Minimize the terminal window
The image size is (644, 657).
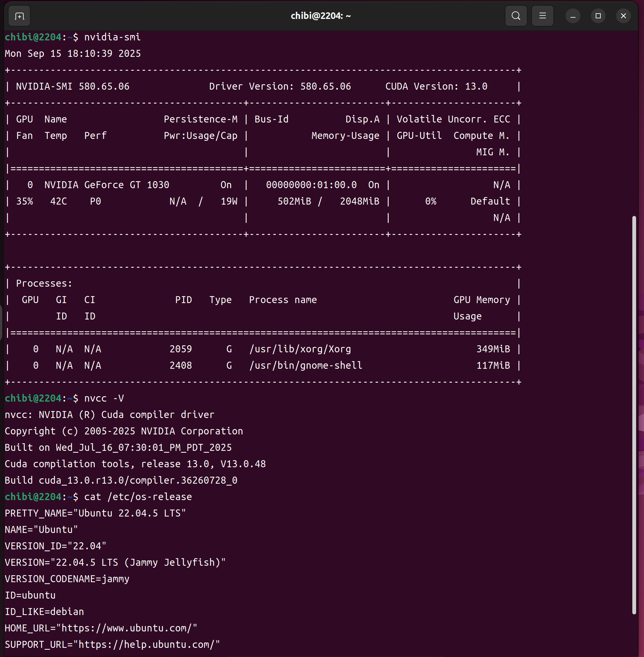[x=573, y=16]
